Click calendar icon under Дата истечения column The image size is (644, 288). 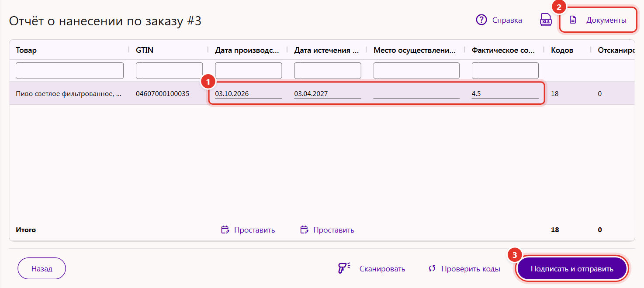(304, 230)
